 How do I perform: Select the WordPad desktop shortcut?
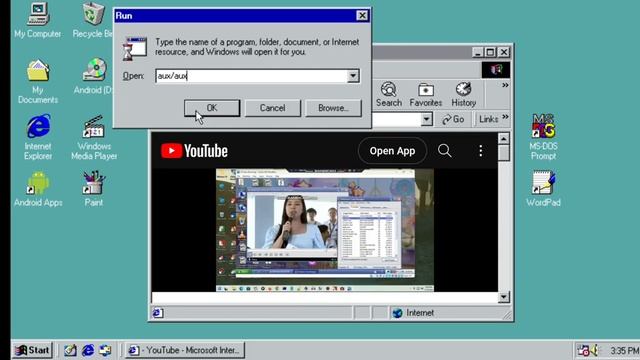click(x=543, y=189)
